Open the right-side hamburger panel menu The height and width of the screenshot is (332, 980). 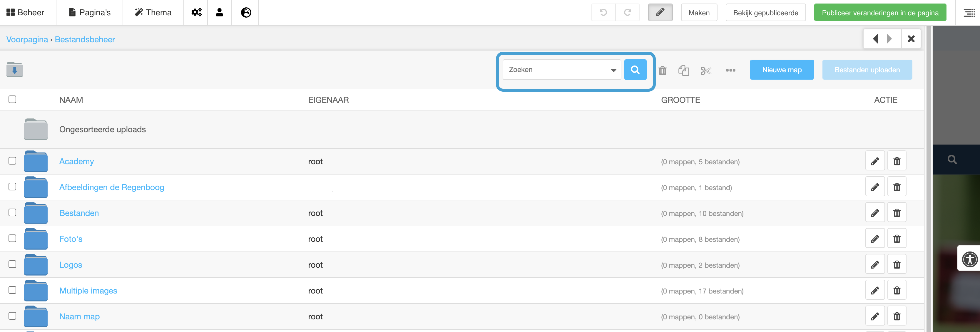point(969,13)
